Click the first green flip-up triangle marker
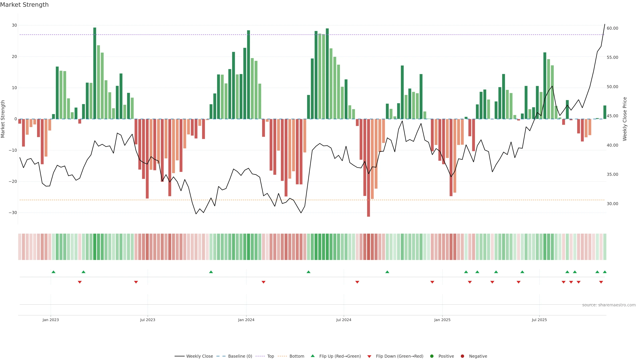The height and width of the screenshot is (362, 644). point(53,272)
